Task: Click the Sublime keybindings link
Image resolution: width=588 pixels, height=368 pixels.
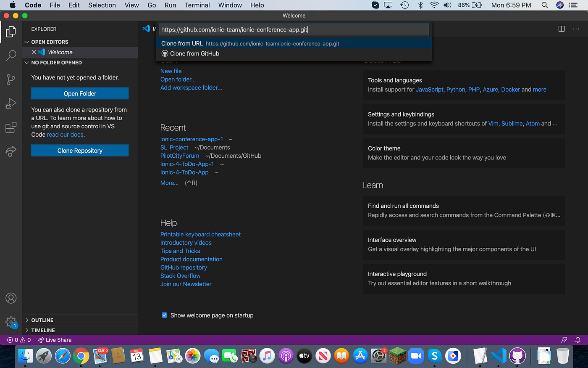Action: point(512,123)
